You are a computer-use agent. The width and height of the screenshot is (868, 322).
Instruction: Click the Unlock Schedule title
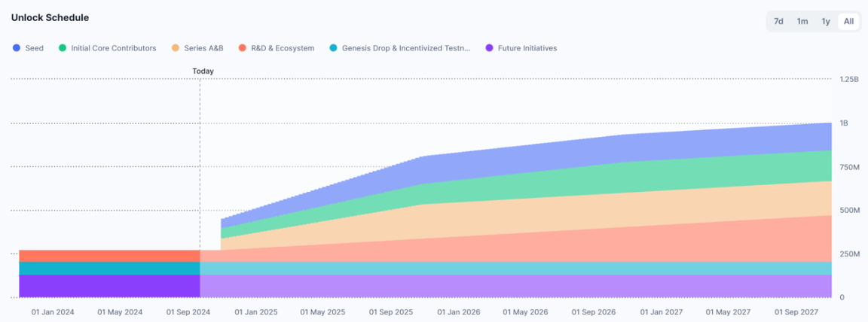(49, 17)
